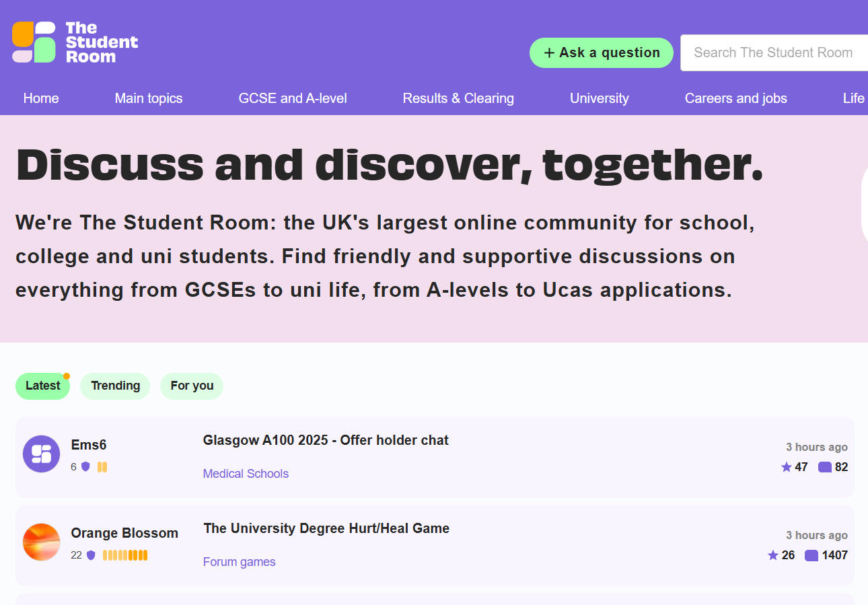868x605 pixels.
Task: Click the reputation bars under Ems6
Action: [x=102, y=466]
